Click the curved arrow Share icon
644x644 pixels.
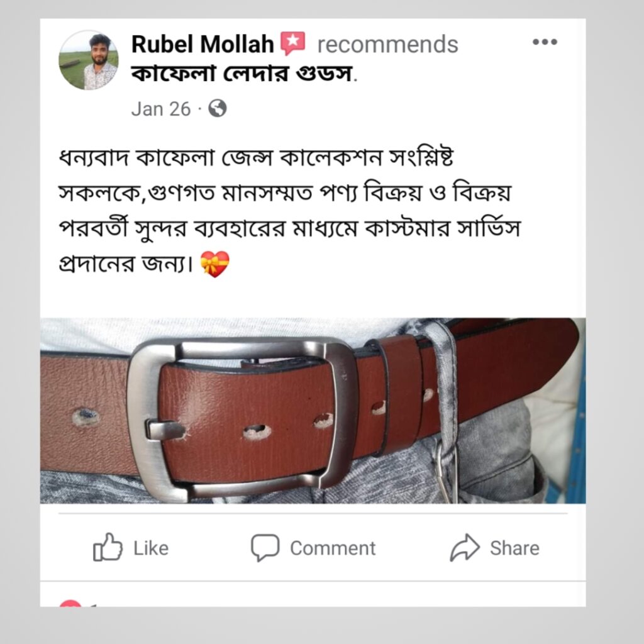point(465,548)
